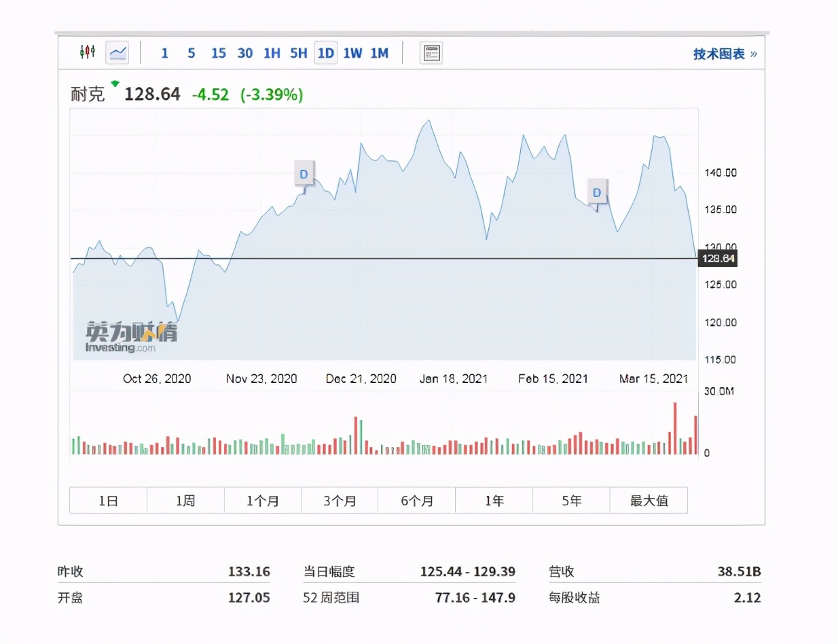Screen dimensions: 838x644
Task: Show the 1个月 range
Action: [263, 501]
